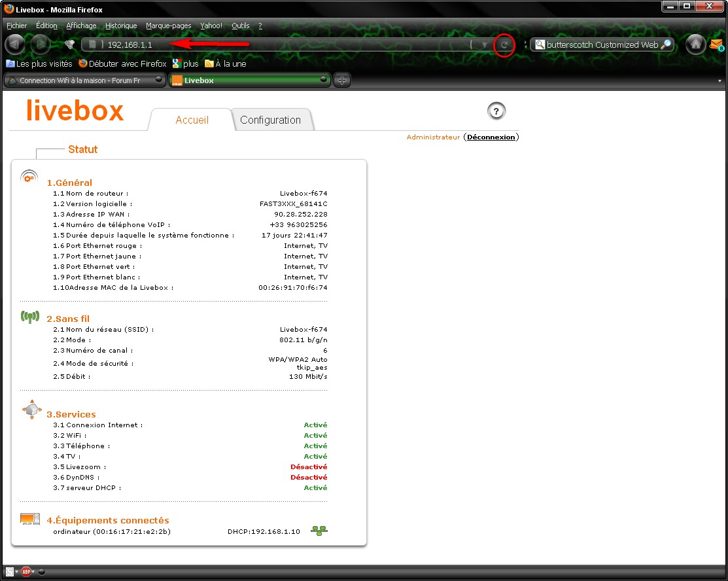The image size is (728, 581).
Task: Open the Yahoo! menu
Action: tap(211, 26)
